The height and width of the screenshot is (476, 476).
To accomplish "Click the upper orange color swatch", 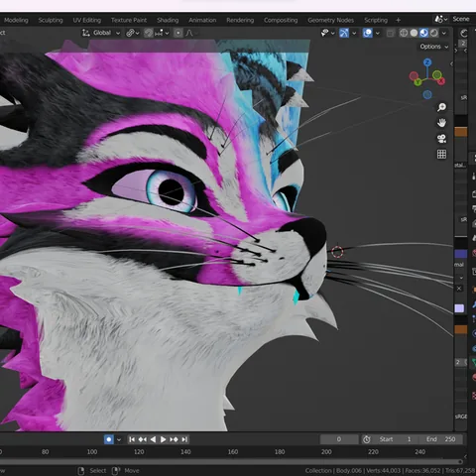I will 461,132.
